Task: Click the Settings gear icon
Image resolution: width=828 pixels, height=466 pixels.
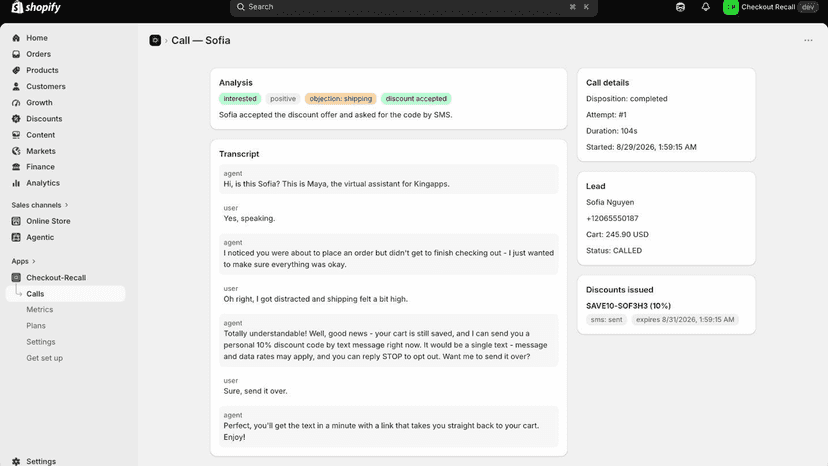Action: pyautogui.click(x=16, y=461)
